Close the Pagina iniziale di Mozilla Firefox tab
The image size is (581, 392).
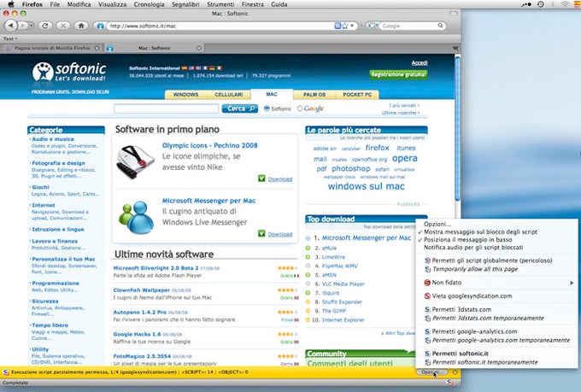pos(97,48)
